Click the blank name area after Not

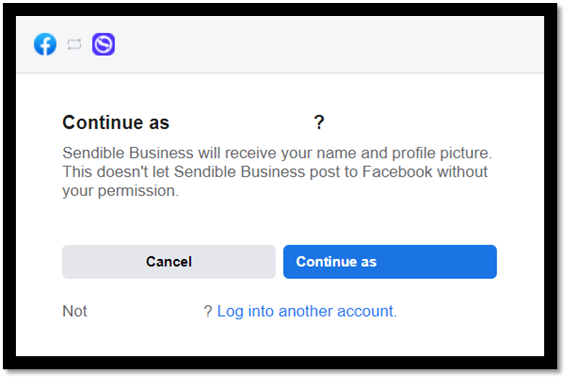[145, 311]
